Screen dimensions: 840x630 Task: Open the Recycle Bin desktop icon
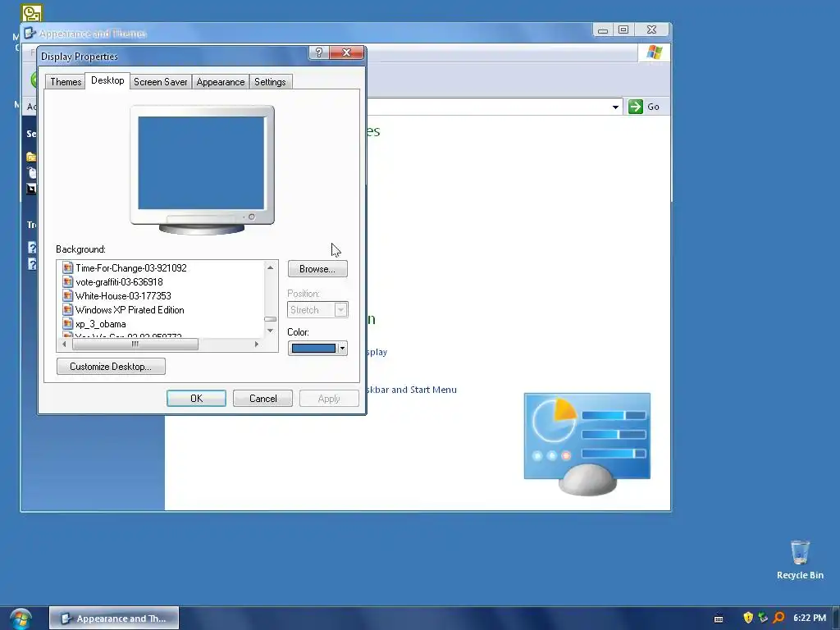800,559
